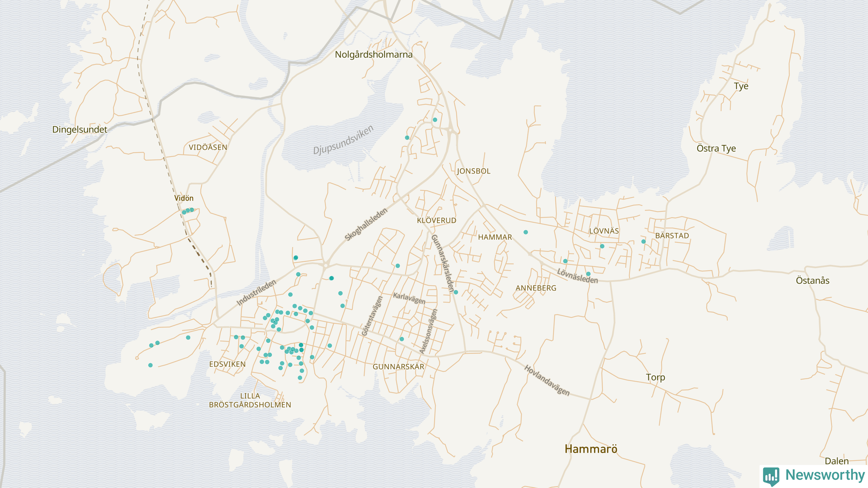Click the data point north of JONSBOL

click(435, 120)
